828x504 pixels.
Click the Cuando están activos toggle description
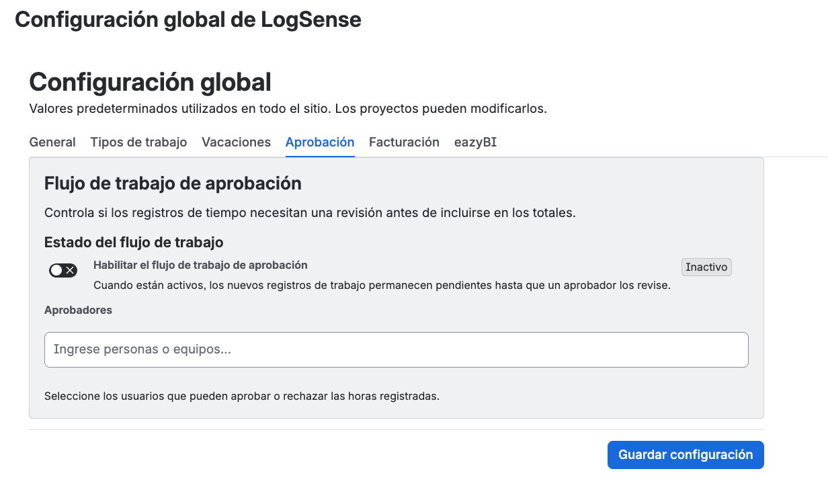coord(382,285)
